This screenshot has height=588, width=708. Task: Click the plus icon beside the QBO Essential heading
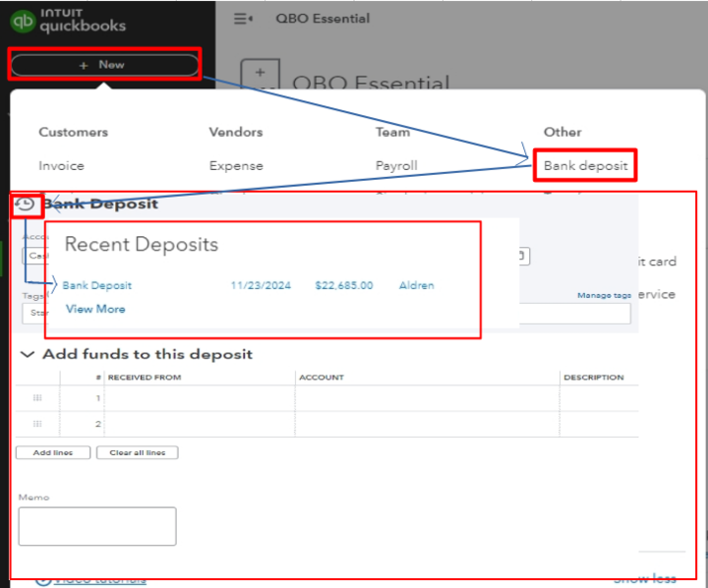click(260, 73)
